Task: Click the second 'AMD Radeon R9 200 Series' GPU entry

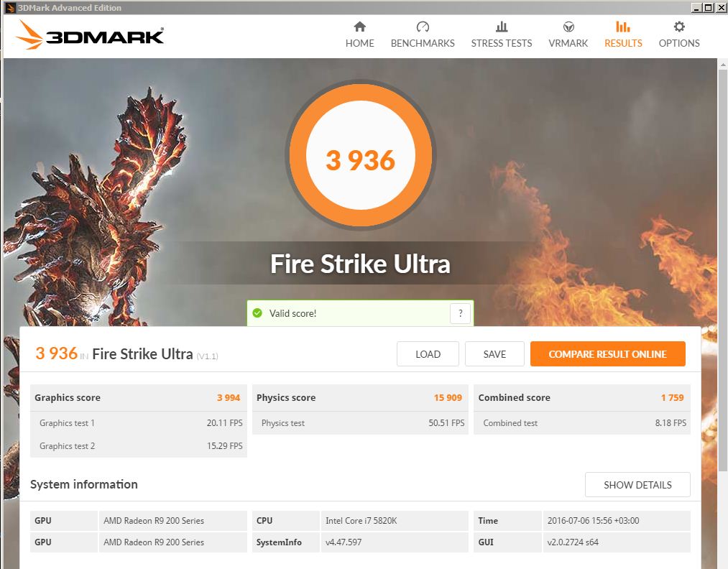Action: tap(154, 542)
